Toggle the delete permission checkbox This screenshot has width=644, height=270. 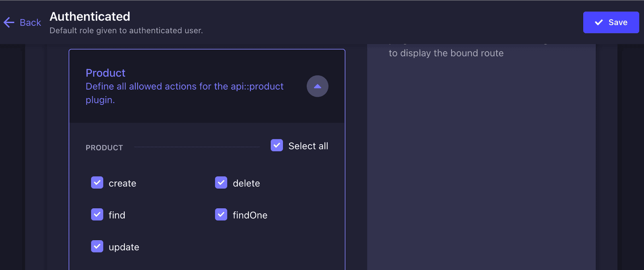point(221,183)
